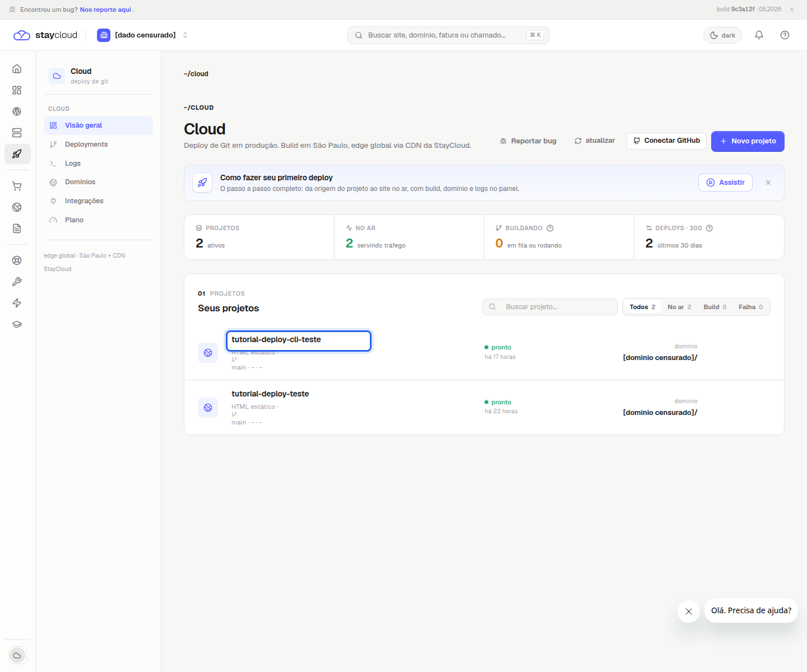This screenshot has width=807, height=672.
Task: Open Domínios in the Cloud menu
Action: pyautogui.click(x=98, y=182)
